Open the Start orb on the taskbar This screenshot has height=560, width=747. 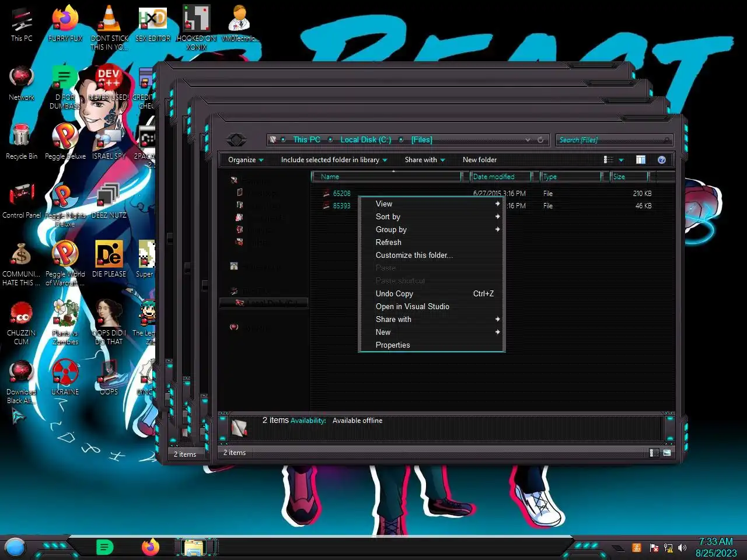click(x=15, y=547)
